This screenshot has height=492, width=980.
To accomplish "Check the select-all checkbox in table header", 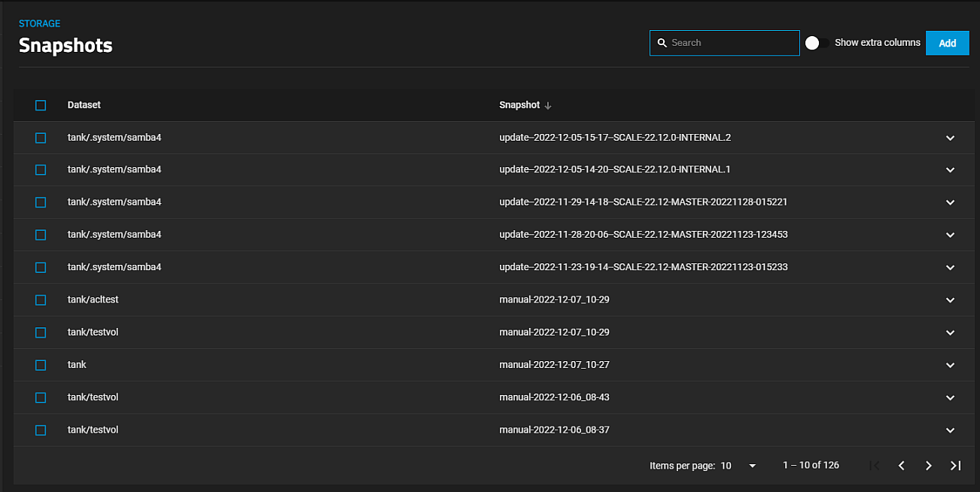I will click(41, 105).
